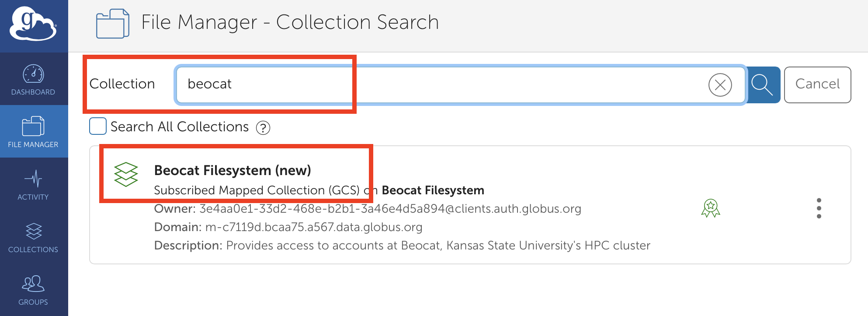The height and width of the screenshot is (316, 868).
Task: Click into the Collection search field
Action: point(437,84)
